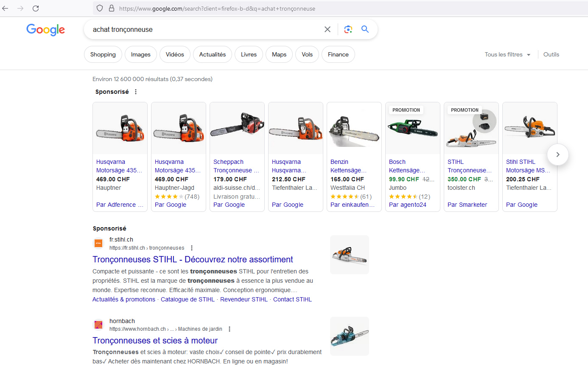Open Husqvarna chainsaw image from Hauptner

[x=120, y=128]
